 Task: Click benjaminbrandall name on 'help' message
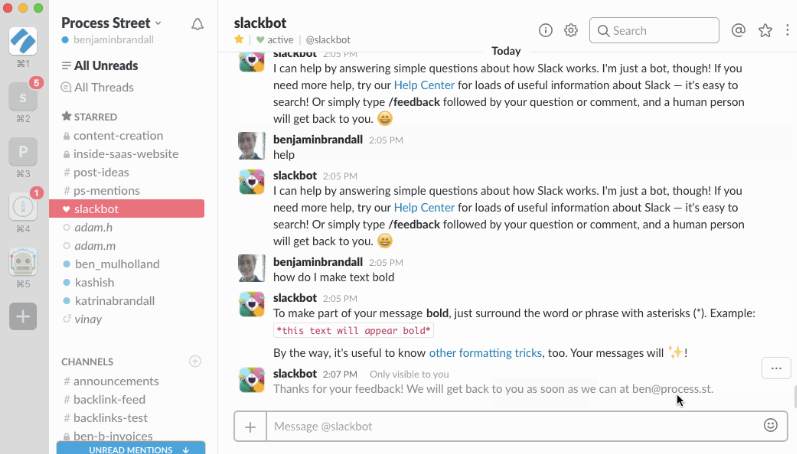(x=318, y=139)
